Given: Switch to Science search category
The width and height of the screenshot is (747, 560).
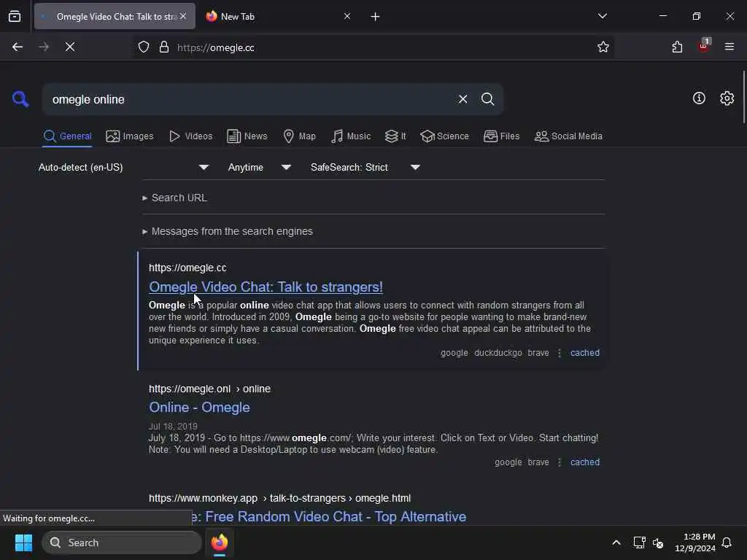Looking at the screenshot, I should click(x=444, y=136).
